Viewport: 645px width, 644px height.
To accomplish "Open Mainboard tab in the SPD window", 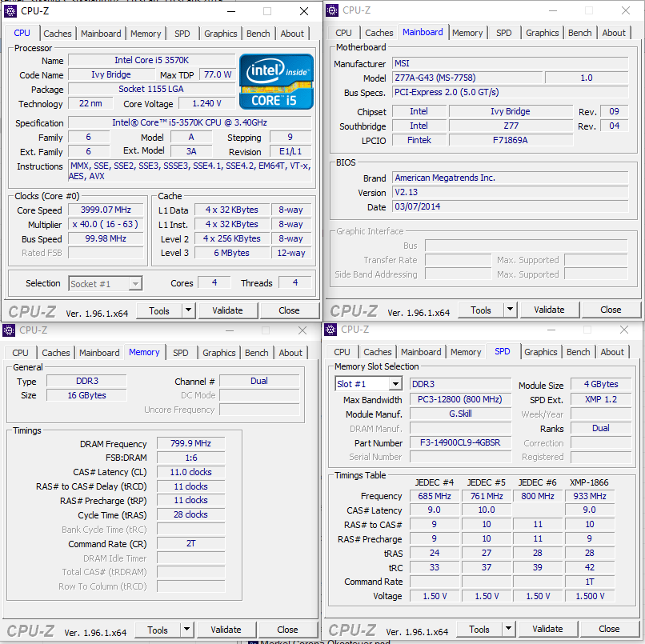I will pyautogui.click(x=421, y=352).
